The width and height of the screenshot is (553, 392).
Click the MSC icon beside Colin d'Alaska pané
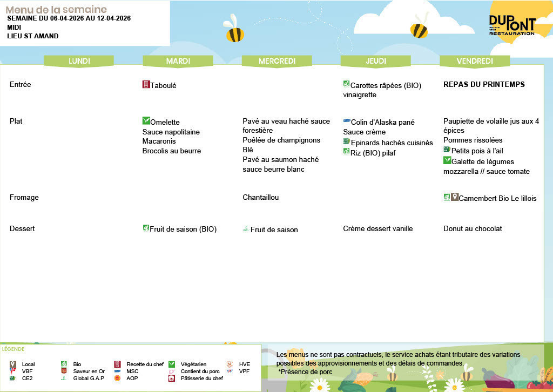pyautogui.click(x=347, y=121)
